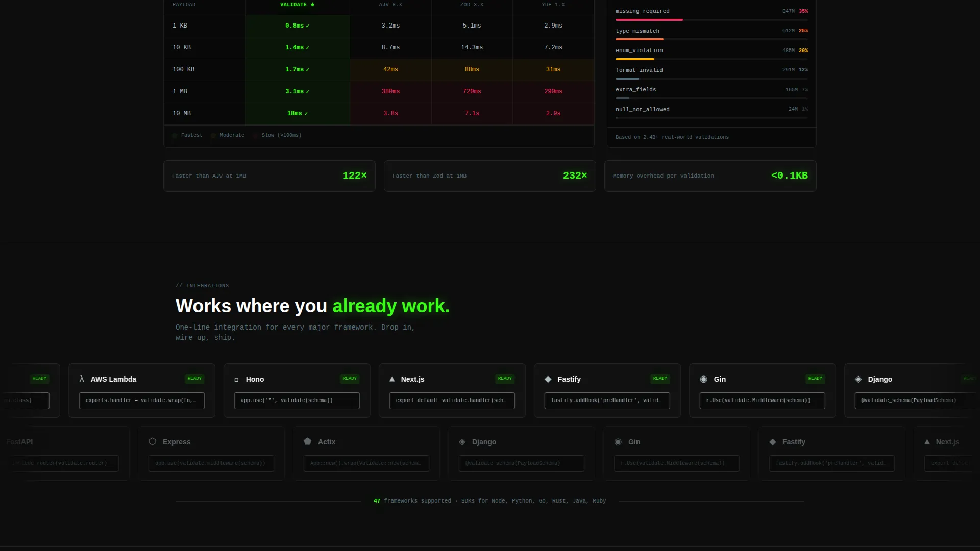The width and height of the screenshot is (980, 551).
Task: Click the dot beside the Moderate legend
Action: pyautogui.click(x=213, y=136)
